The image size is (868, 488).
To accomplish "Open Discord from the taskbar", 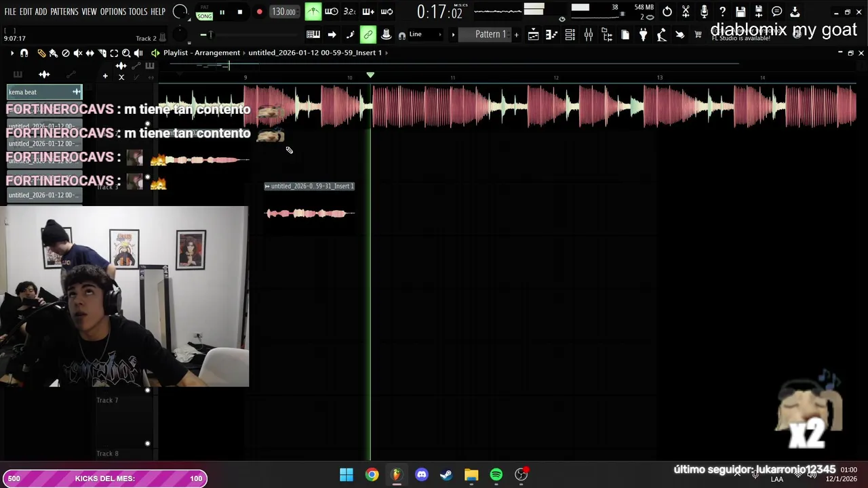I will point(422,474).
